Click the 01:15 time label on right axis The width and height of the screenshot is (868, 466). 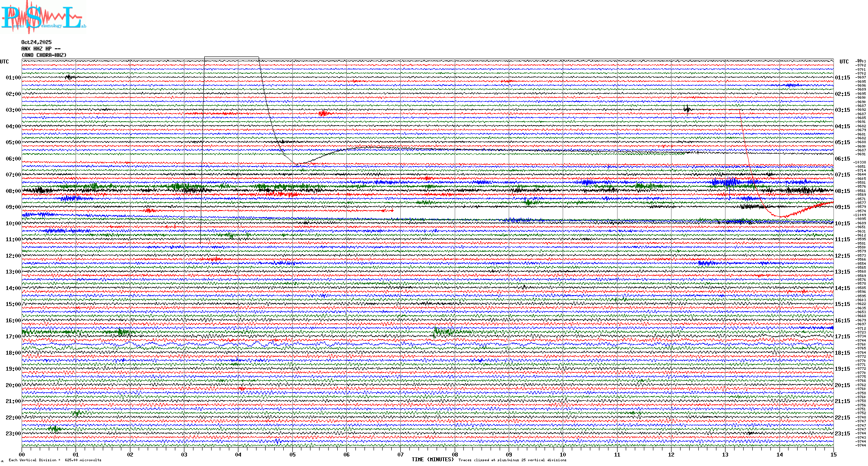click(x=842, y=78)
